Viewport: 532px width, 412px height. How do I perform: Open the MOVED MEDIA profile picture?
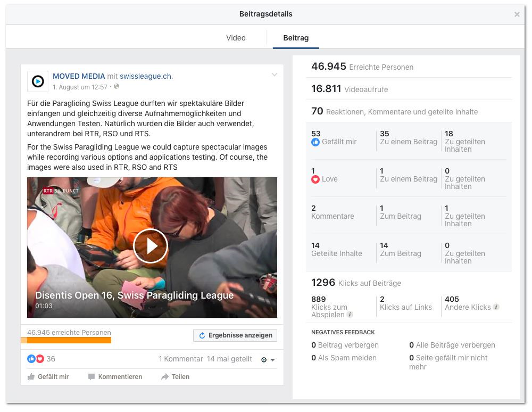[38, 81]
